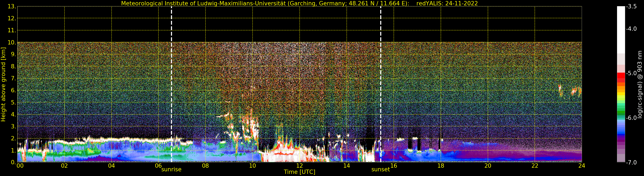
Task: Click the "24" tick on the time axis
Action: 582,166
